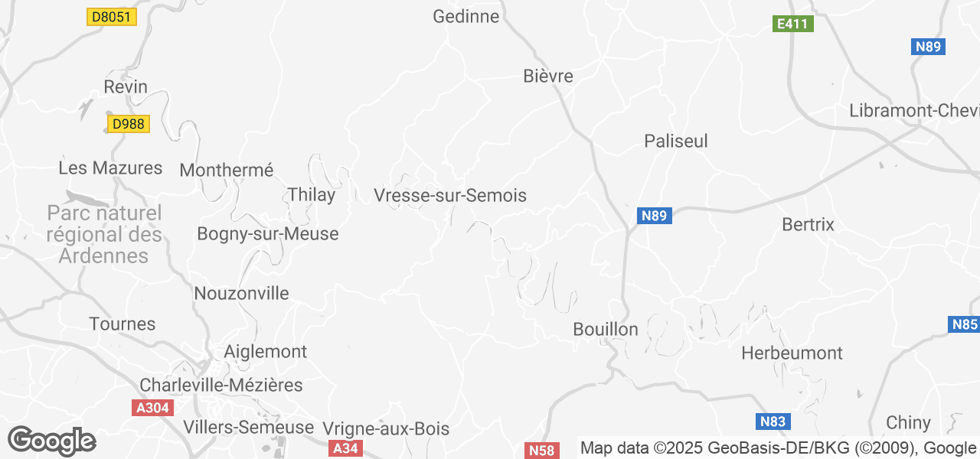
Task: Click the D988 road marker
Action: pos(127,124)
